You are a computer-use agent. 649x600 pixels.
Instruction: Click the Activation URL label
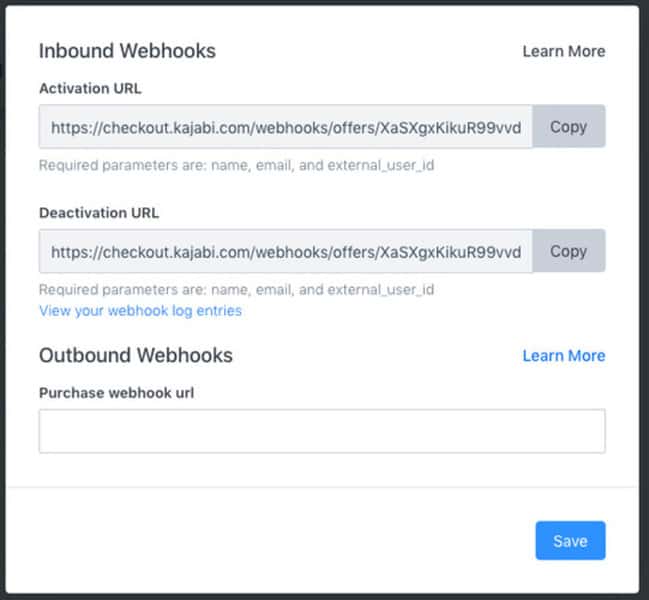90,89
